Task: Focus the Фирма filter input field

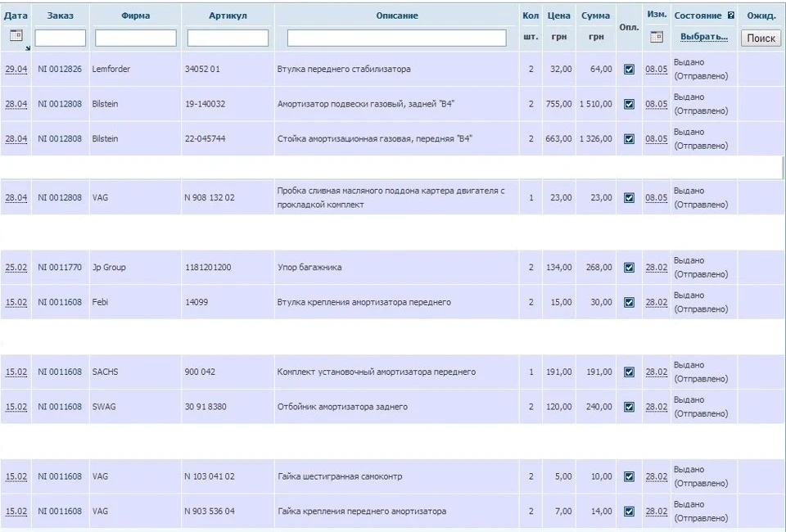Action: pos(136,38)
